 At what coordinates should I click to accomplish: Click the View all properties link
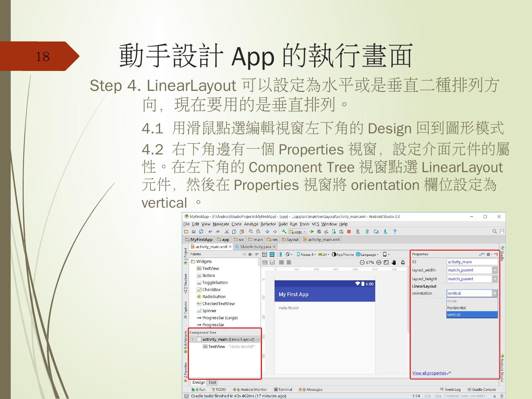pyautogui.click(x=429, y=373)
